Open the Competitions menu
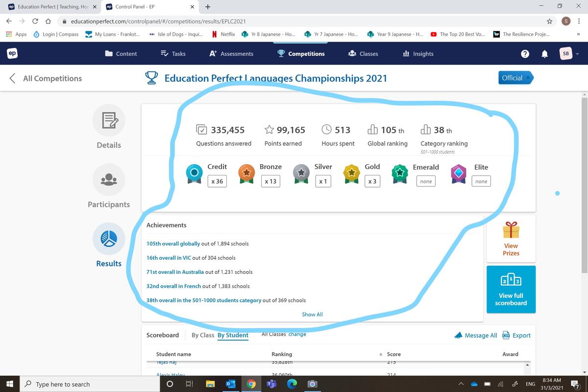The width and height of the screenshot is (588, 392). point(301,54)
